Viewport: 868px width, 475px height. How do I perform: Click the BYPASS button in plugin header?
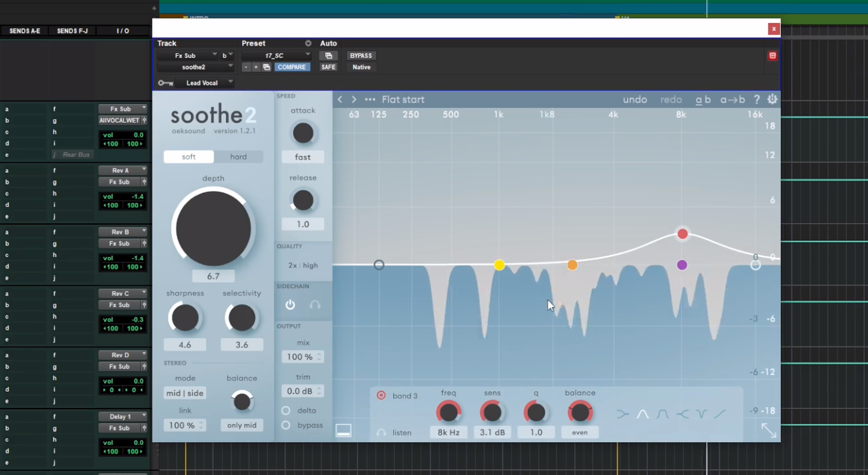pyautogui.click(x=360, y=55)
